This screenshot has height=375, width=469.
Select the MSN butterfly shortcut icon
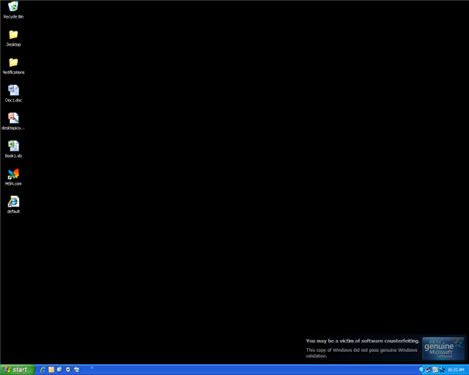(13, 177)
